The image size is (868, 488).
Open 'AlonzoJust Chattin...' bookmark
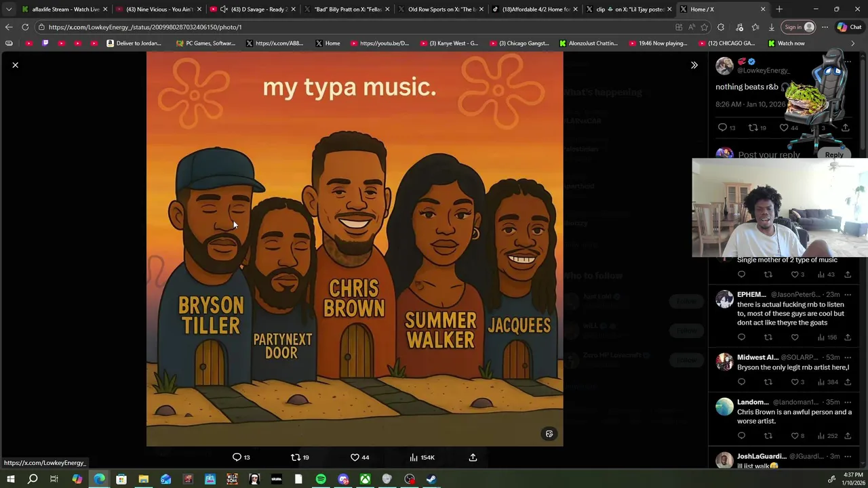(588, 43)
